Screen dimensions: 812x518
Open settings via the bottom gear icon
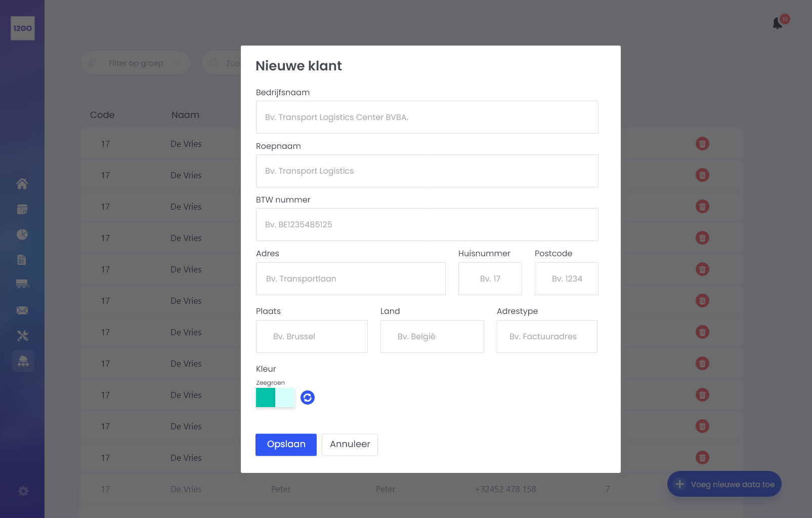point(23,491)
